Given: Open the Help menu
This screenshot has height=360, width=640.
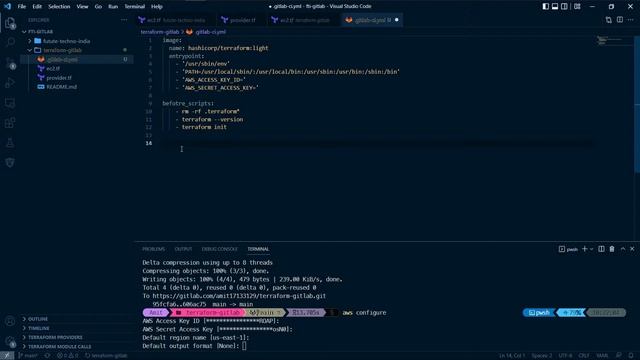Looking at the screenshot, I should click(157, 7).
